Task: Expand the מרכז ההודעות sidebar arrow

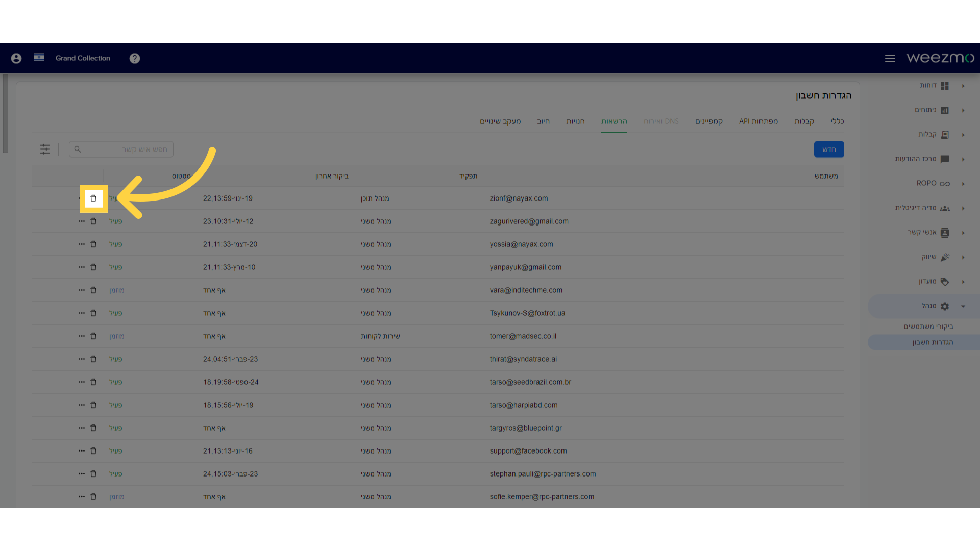Action: 963,159
